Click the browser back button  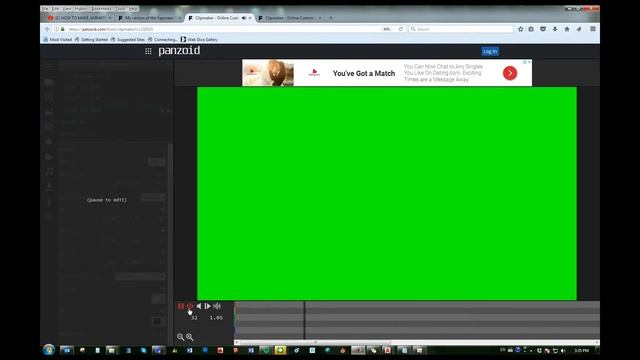47,29
